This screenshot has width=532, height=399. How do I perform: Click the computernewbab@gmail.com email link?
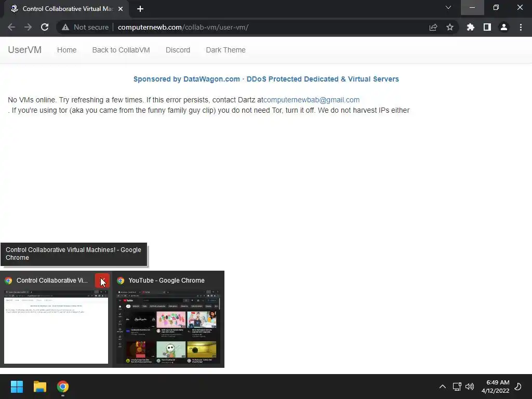tap(312, 100)
